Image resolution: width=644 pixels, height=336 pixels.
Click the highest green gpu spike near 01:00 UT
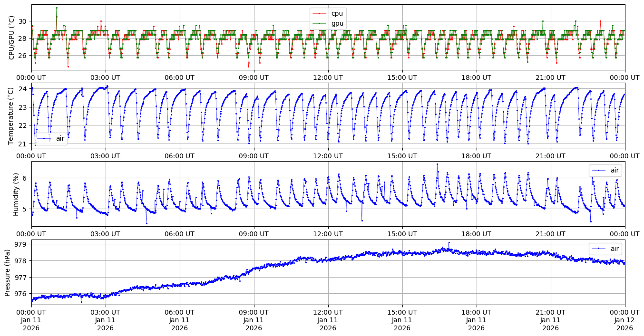pos(57,8)
